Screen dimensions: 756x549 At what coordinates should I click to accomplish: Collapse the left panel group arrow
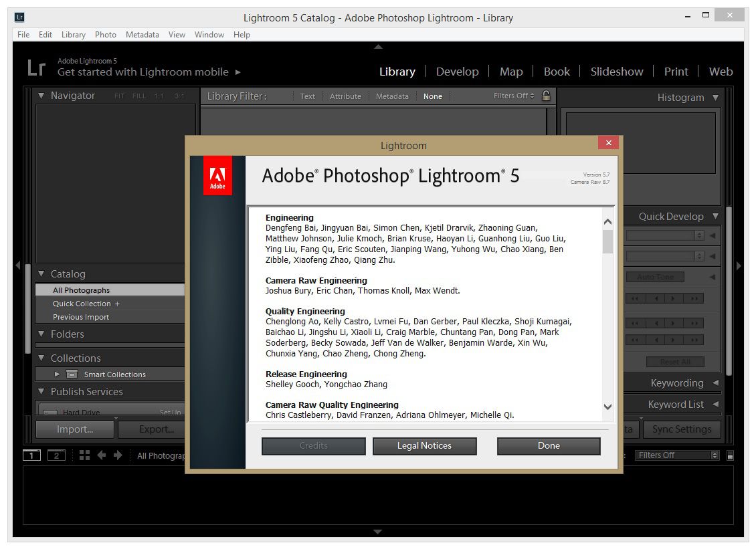coord(18,265)
